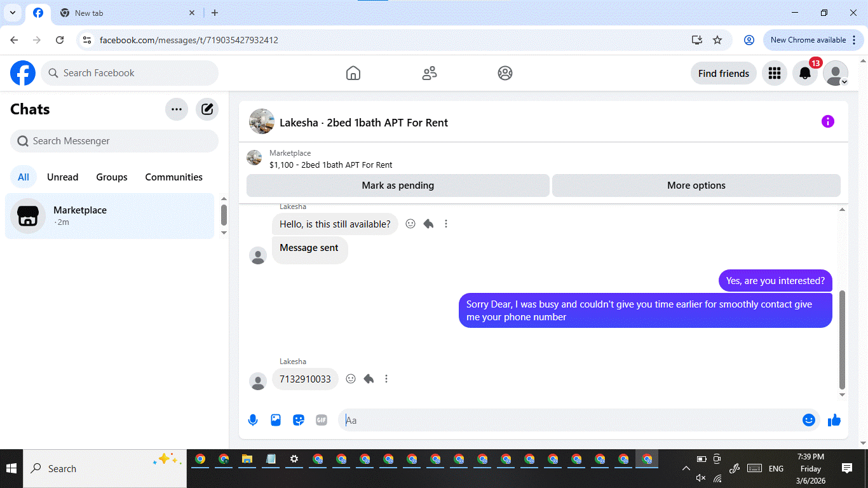Select the Groups chats tab
This screenshot has height=488, width=868.
(112, 177)
